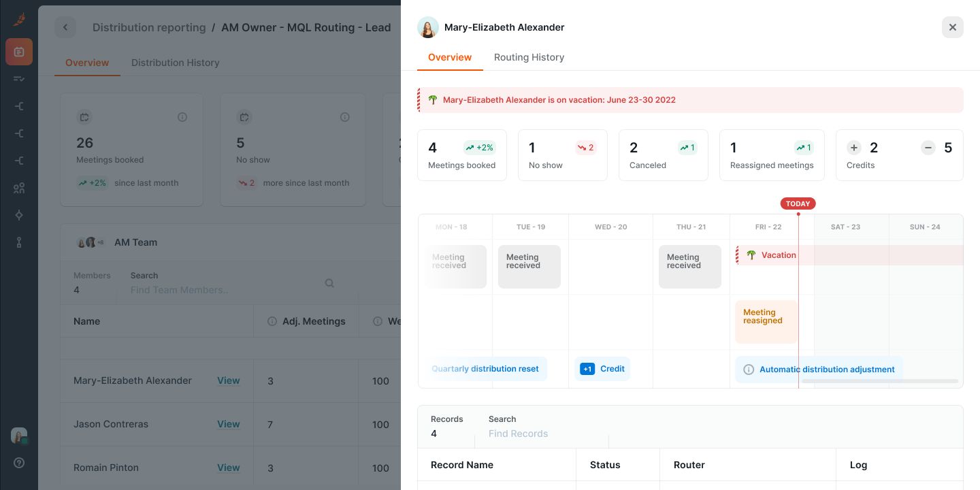Switch to the Routing History tab
980x490 pixels.
click(529, 57)
